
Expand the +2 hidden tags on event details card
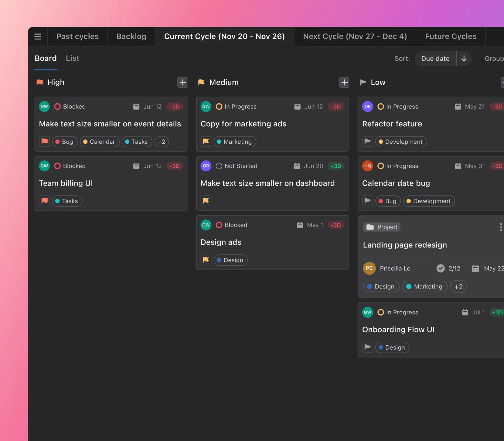click(162, 142)
